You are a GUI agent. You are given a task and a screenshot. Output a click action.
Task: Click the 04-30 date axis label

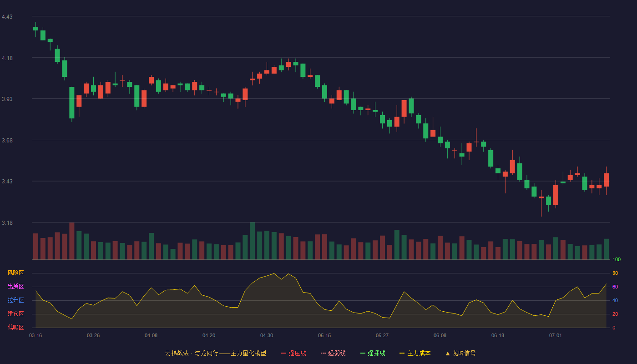tap(267, 335)
